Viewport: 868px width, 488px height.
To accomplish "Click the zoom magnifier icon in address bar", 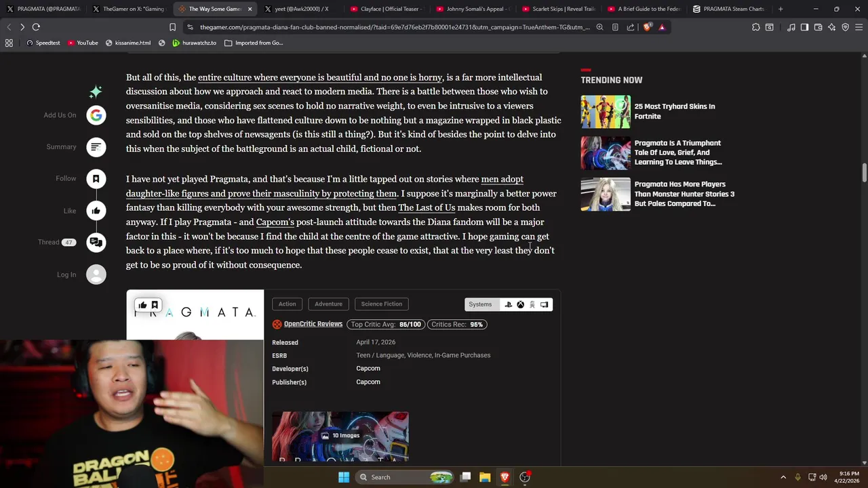I will pyautogui.click(x=599, y=27).
